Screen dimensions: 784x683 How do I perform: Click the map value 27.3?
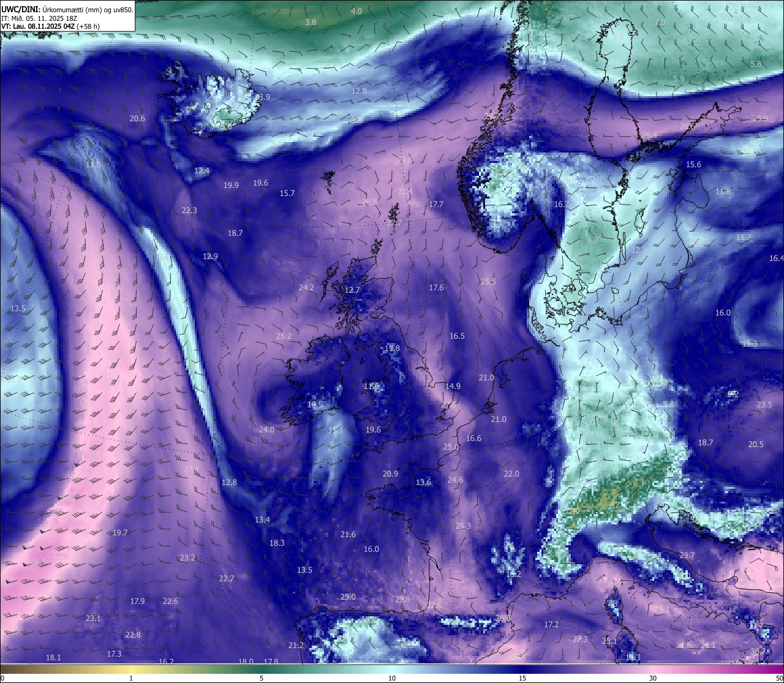580,640
